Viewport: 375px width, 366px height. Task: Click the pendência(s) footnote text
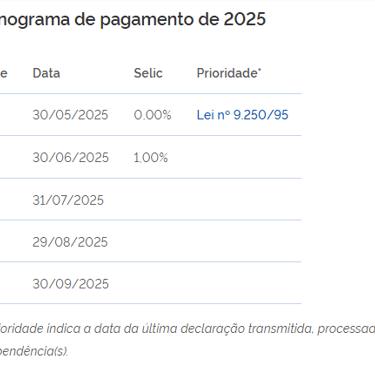[34, 351]
